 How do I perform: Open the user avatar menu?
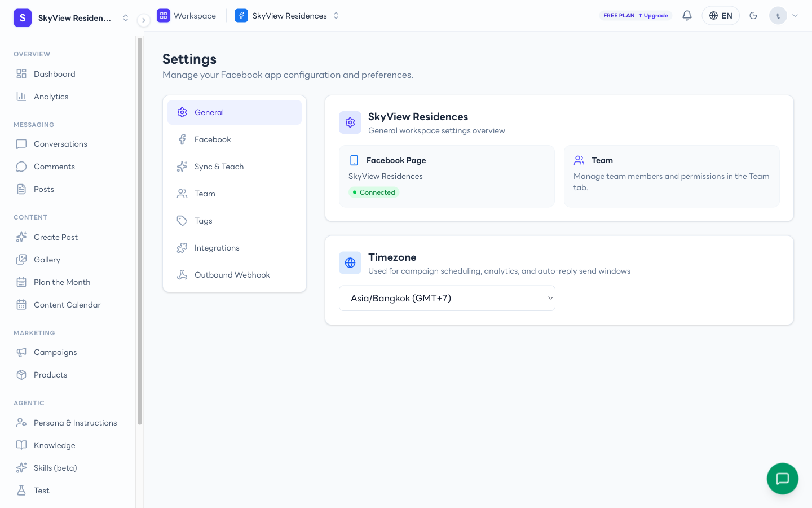[784, 16]
